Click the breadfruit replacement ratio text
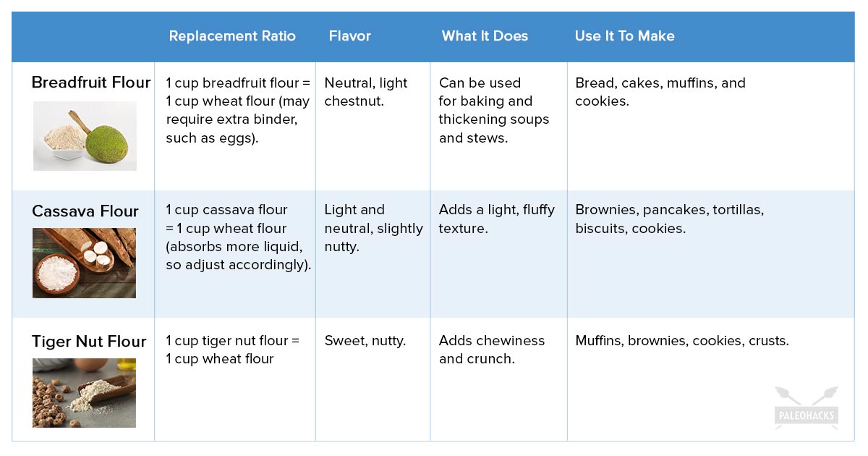This screenshot has height=456, width=868. point(237,110)
